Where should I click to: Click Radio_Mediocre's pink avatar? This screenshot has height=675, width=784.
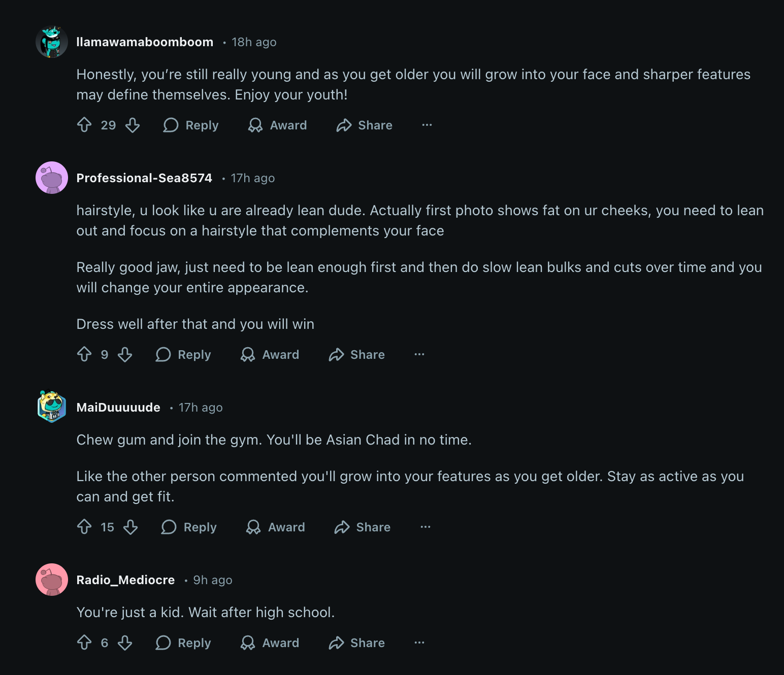52,580
